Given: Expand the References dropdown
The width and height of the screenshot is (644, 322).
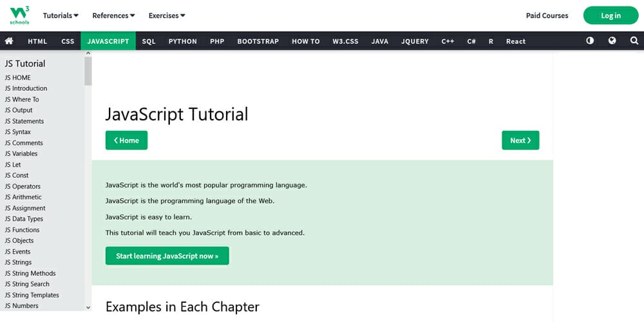Looking at the screenshot, I should [113, 15].
